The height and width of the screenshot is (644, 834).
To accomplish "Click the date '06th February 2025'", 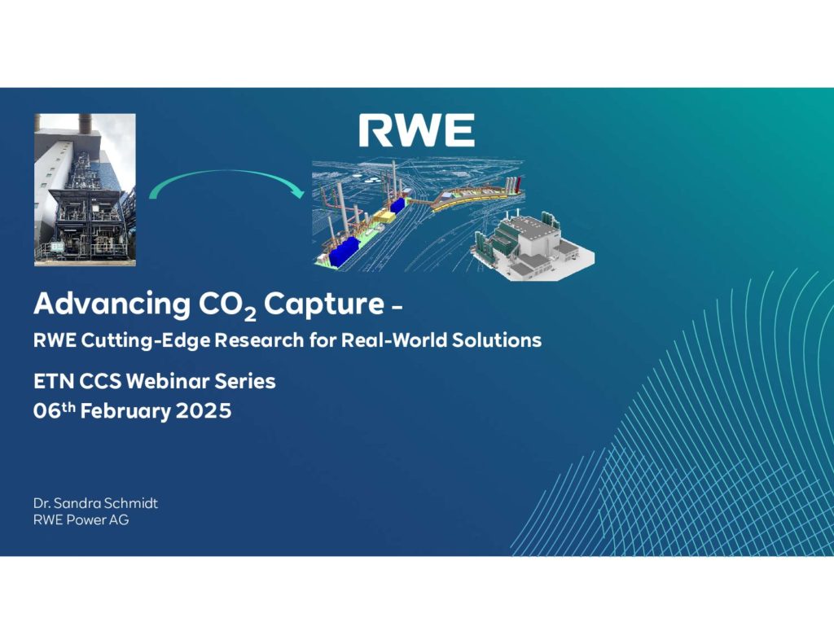I will [133, 410].
